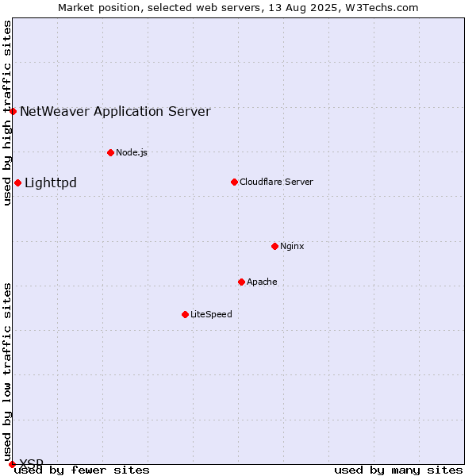Click the LiteSpeed red marker
The image size is (476, 476).
click(185, 314)
